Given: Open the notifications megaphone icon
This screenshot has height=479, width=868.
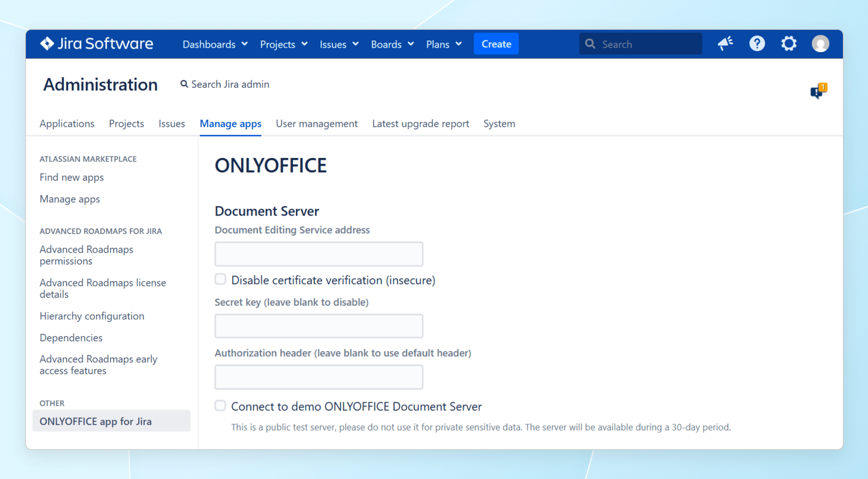Looking at the screenshot, I should pyautogui.click(x=725, y=44).
